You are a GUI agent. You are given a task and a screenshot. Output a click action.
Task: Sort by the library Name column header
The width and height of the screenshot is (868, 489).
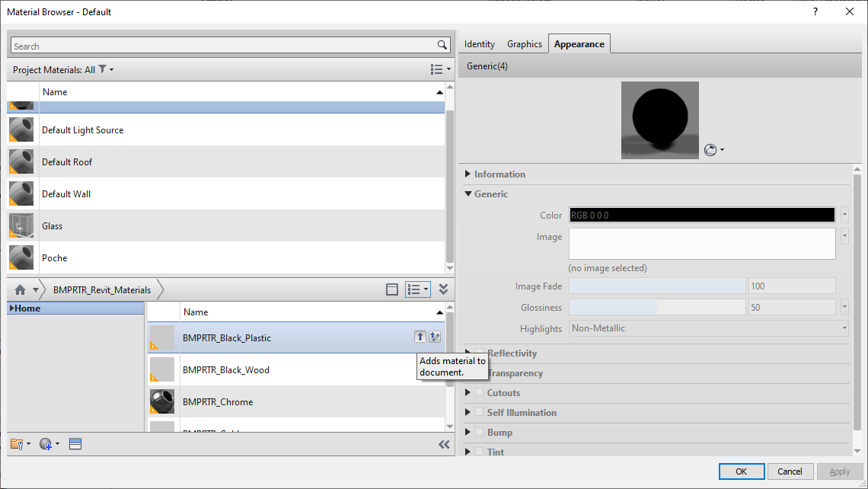click(313, 312)
